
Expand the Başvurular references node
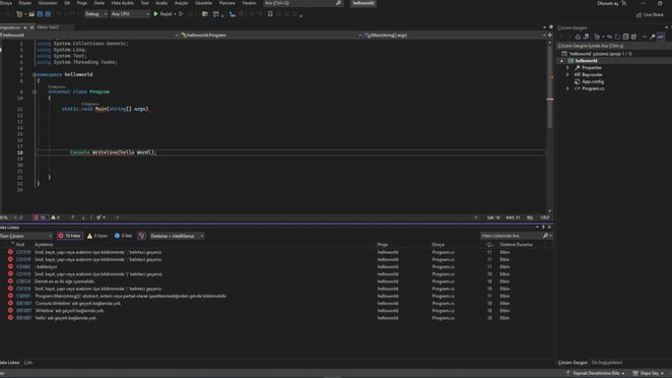coord(568,75)
